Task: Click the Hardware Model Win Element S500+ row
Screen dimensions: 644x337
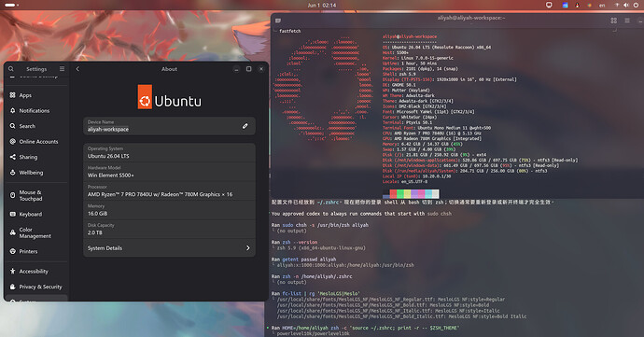Action: [x=169, y=172]
